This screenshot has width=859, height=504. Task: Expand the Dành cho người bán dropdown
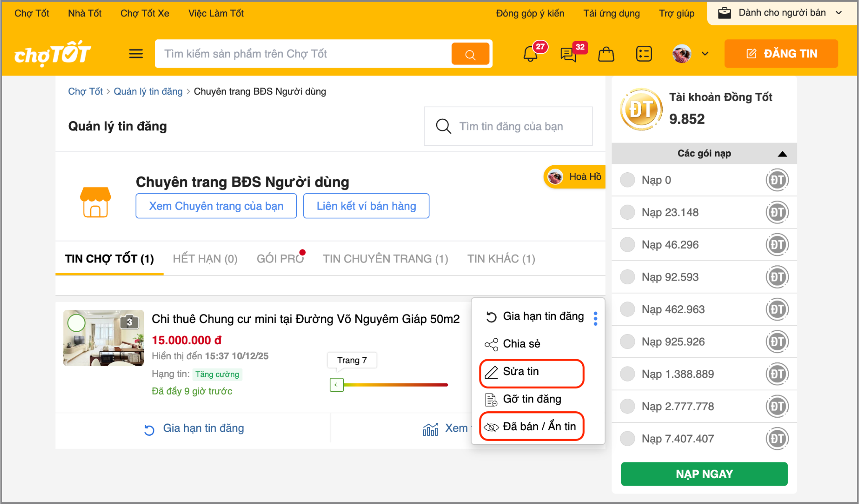(x=782, y=13)
